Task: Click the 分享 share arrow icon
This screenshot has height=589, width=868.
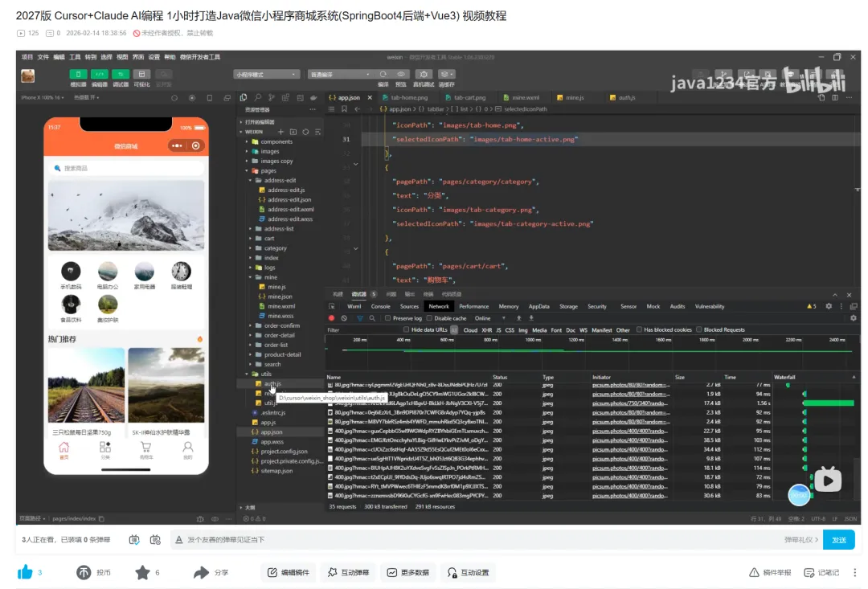Action: 201,572
